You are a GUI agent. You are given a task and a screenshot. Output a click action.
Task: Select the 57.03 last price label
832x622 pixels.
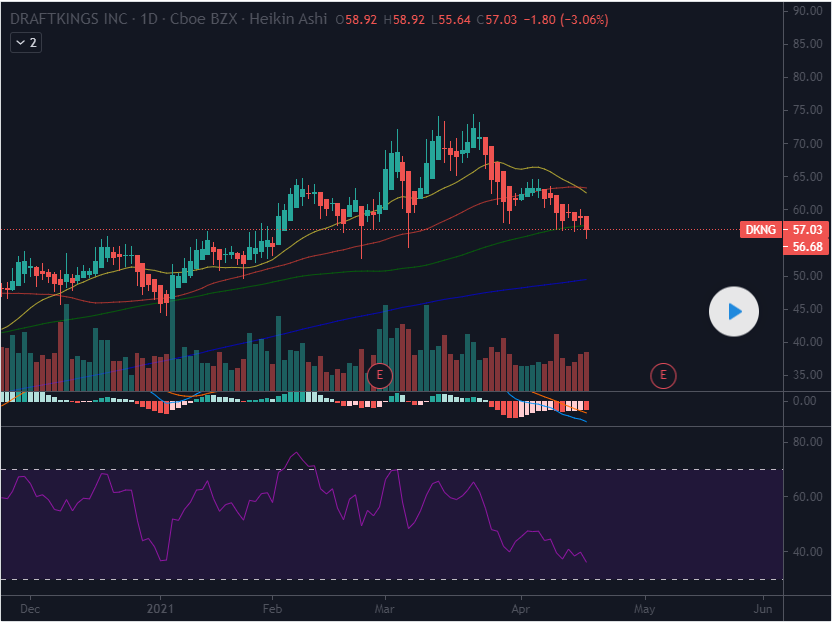click(805, 230)
